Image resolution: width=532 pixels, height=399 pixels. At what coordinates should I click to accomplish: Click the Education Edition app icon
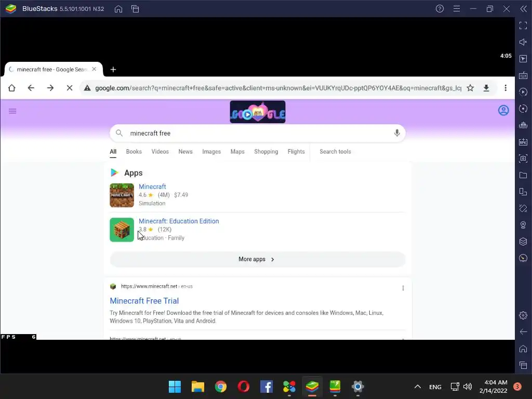coord(122,230)
